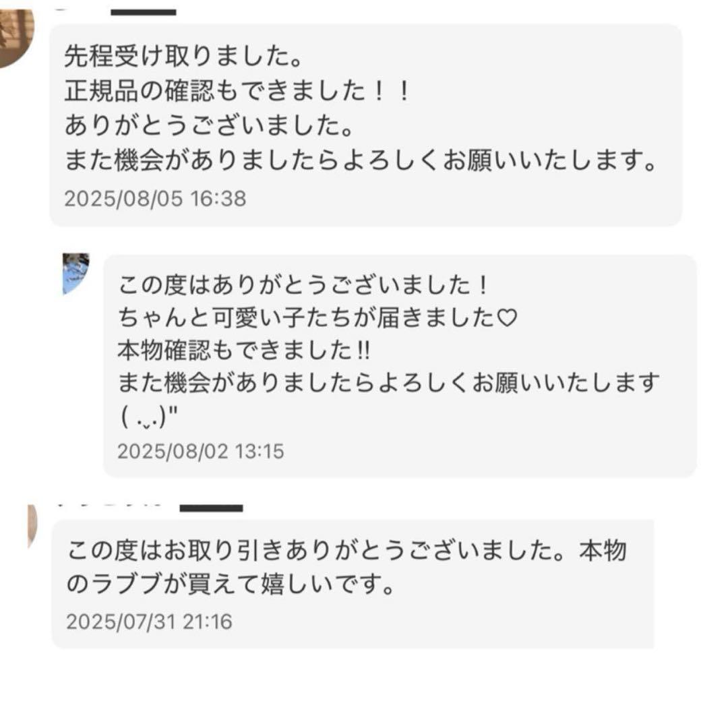728x728 pixels.
Task: Open the timestamp 2025/08/05 16:38
Action: coord(156,199)
